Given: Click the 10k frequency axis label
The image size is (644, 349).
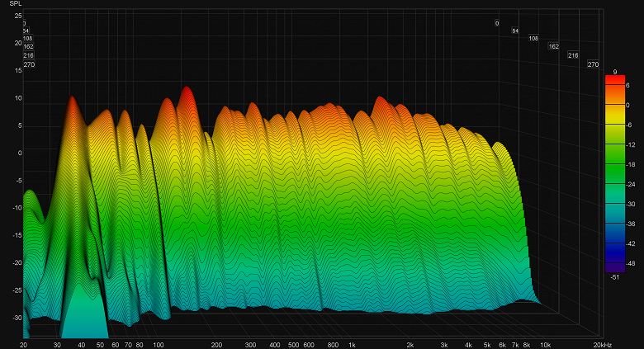Looking at the screenshot, I should click(546, 345).
